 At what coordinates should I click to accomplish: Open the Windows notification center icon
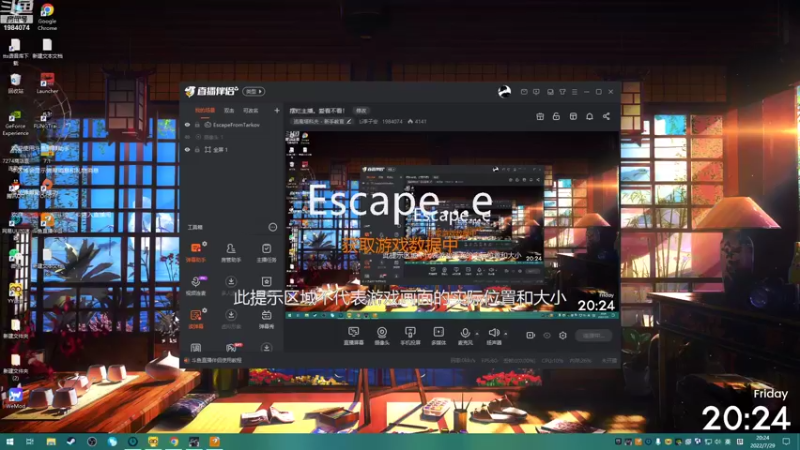point(787,441)
